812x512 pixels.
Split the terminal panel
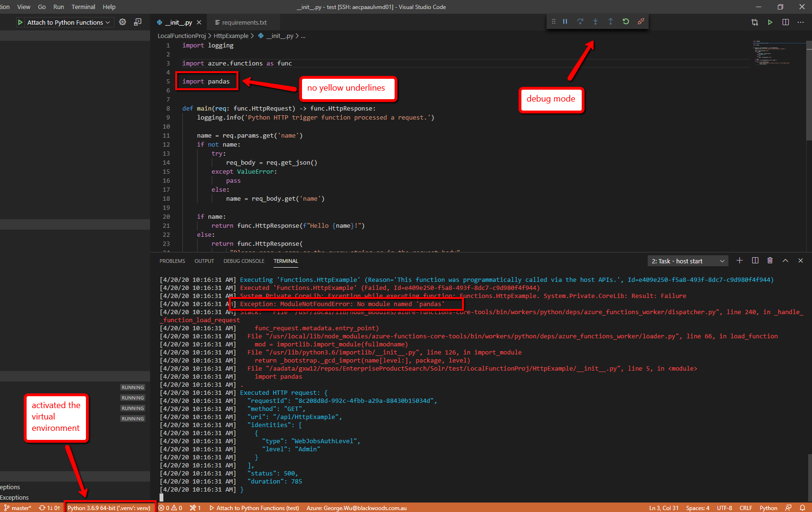(x=755, y=261)
